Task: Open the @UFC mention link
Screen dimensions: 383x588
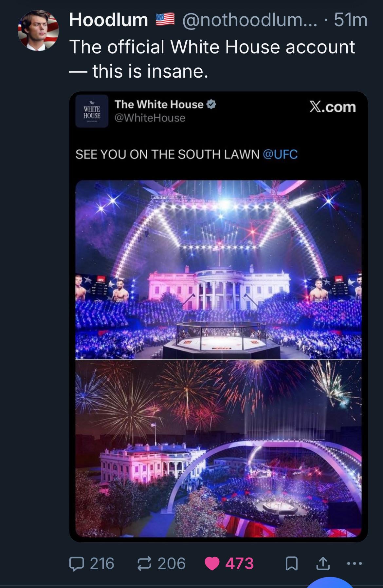Action: (x=280, y=154)
